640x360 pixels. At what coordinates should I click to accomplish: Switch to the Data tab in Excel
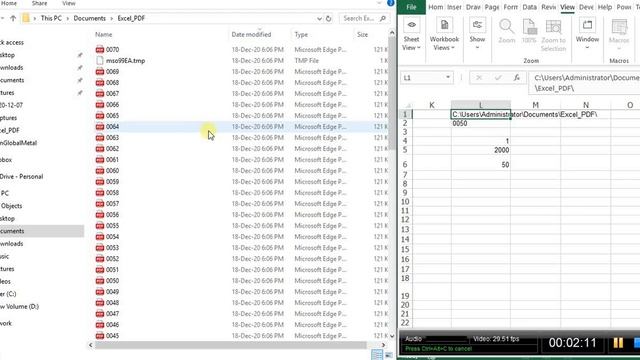pos(529,7)
